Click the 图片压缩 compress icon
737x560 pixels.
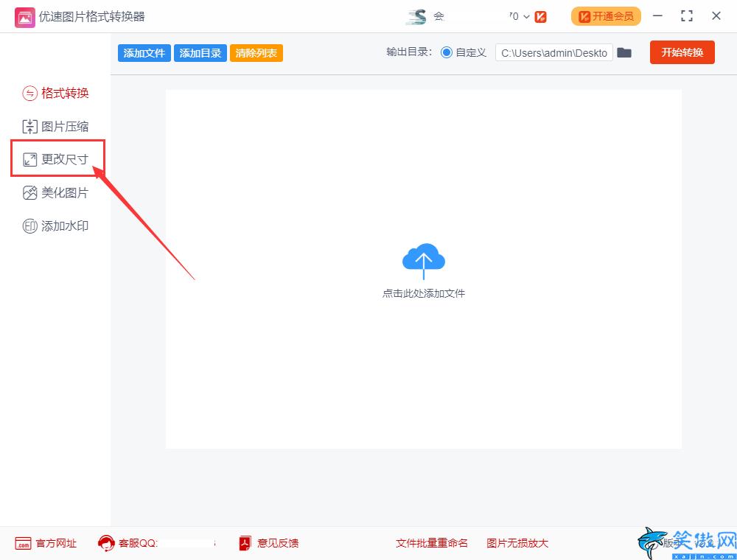pos(29,127)
